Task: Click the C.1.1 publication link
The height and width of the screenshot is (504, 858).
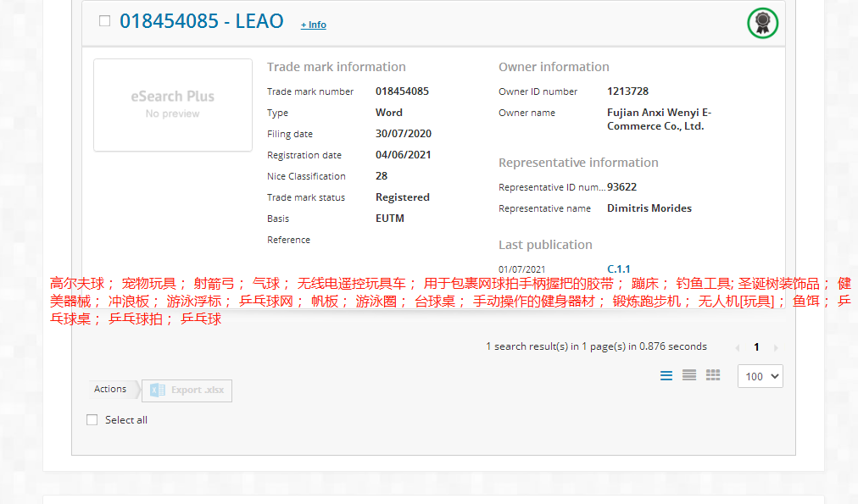Action: (619, 269)
